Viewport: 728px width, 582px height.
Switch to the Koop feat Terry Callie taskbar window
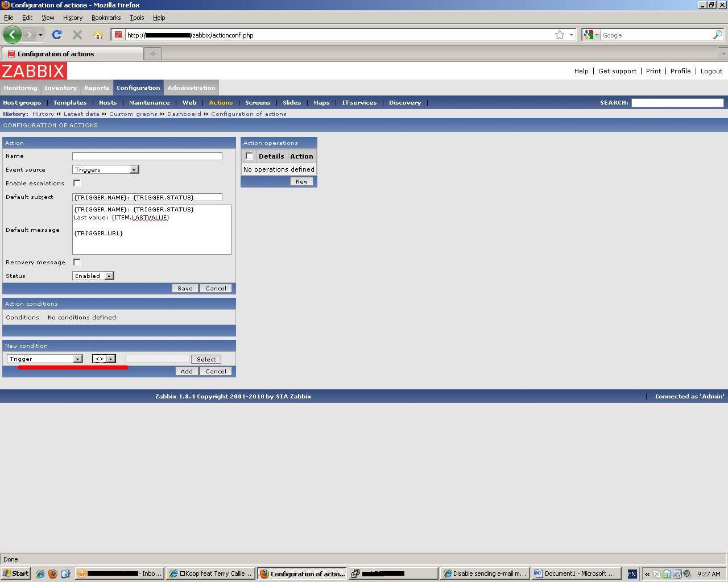click(211, 573)
